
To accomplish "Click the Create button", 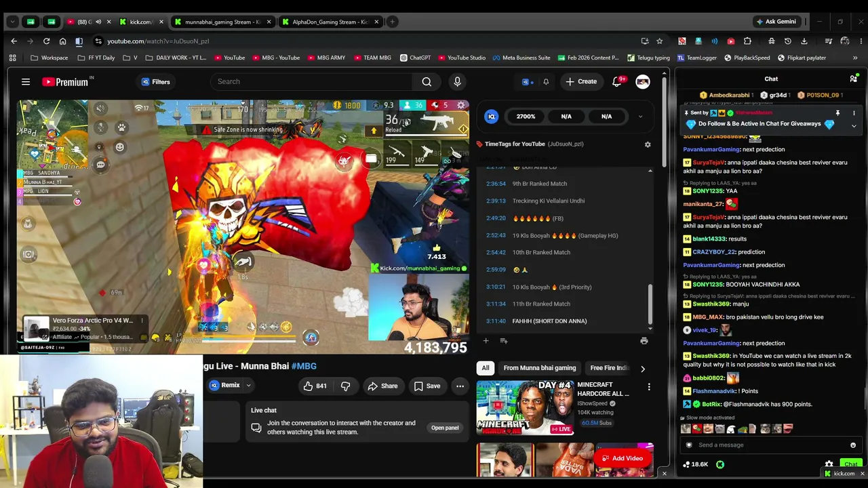I will point(581,82).
